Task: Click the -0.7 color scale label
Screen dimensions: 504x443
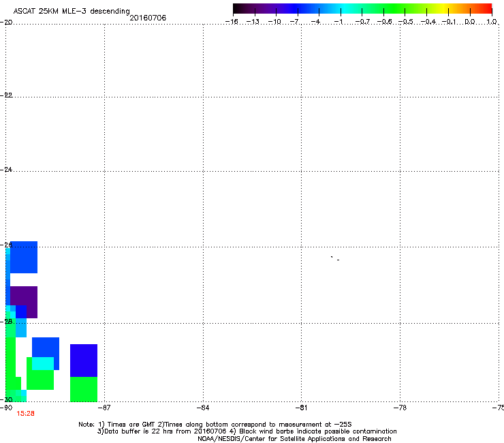Action: [x=362, y=22]
